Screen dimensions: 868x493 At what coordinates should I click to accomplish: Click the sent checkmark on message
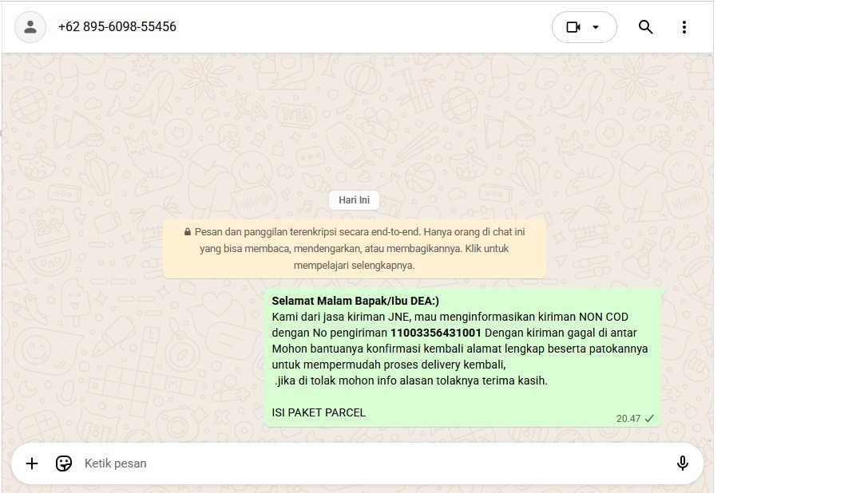pos(649,419)
